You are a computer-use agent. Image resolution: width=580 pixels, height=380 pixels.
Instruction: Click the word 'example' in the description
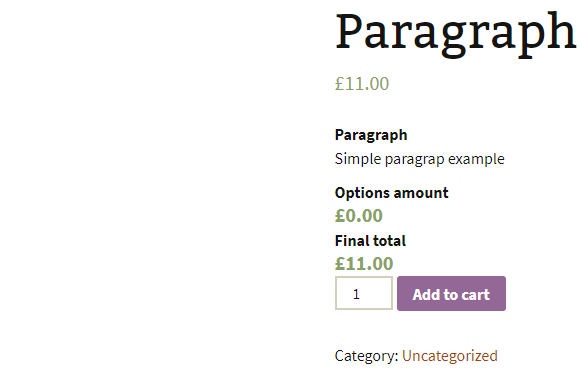(x=476, y=159)
